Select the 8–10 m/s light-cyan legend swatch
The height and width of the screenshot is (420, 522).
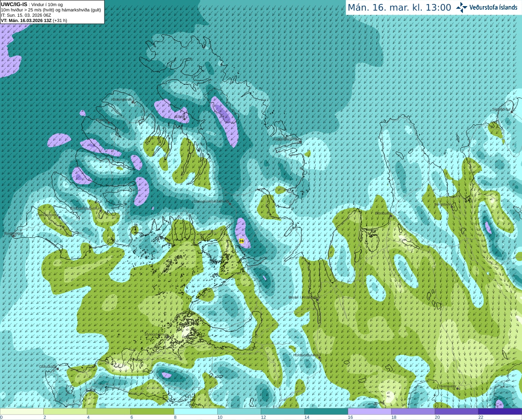click(x=196, y=411)
